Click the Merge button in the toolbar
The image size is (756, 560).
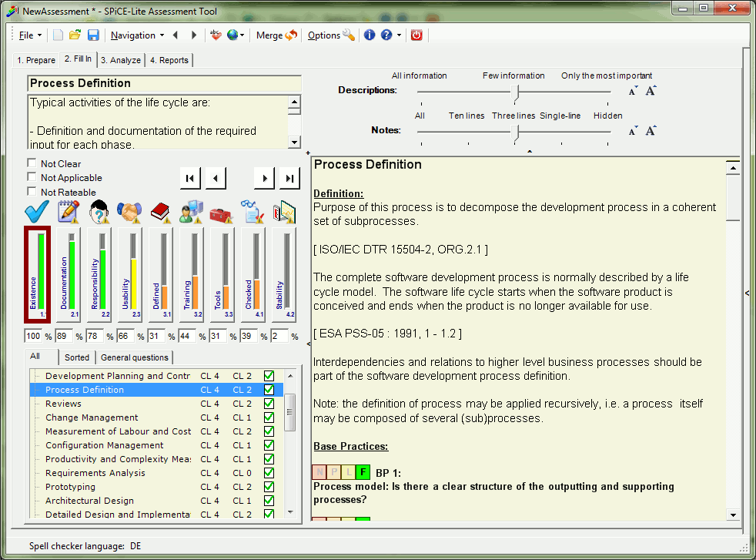point(276,35)
